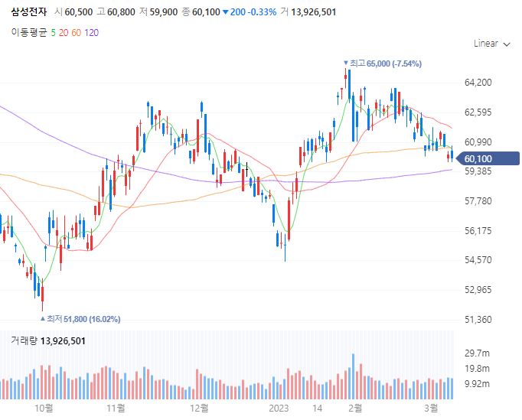Screen dimensions: 522x420
Task: Click the 최고 65,000 high marker
Action: pyautogui.click(x=384, y=63)
